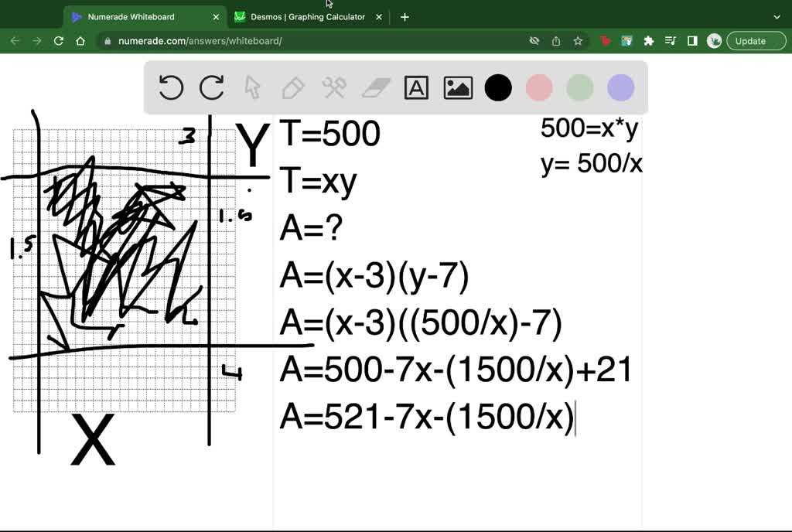The height and width of the screenshot is (532, 792).
Task: Pick the pink color swatch
Action: [x=539, y=87]
